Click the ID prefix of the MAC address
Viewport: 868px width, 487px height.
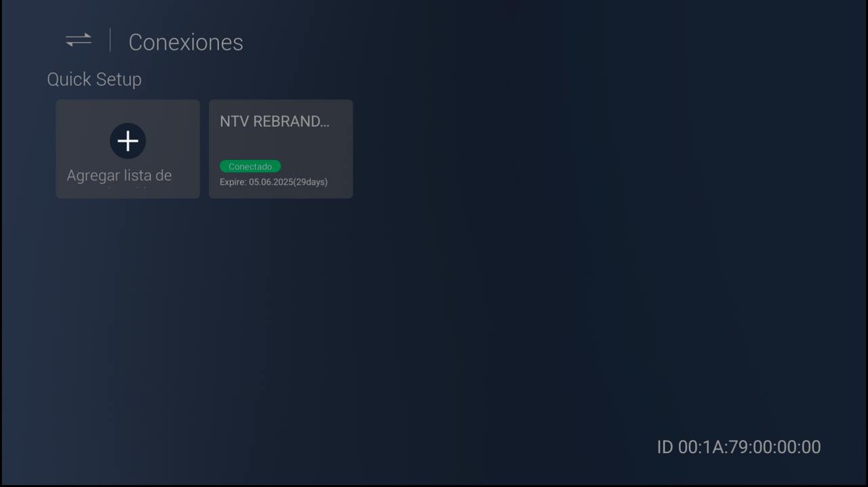(665, 447)
